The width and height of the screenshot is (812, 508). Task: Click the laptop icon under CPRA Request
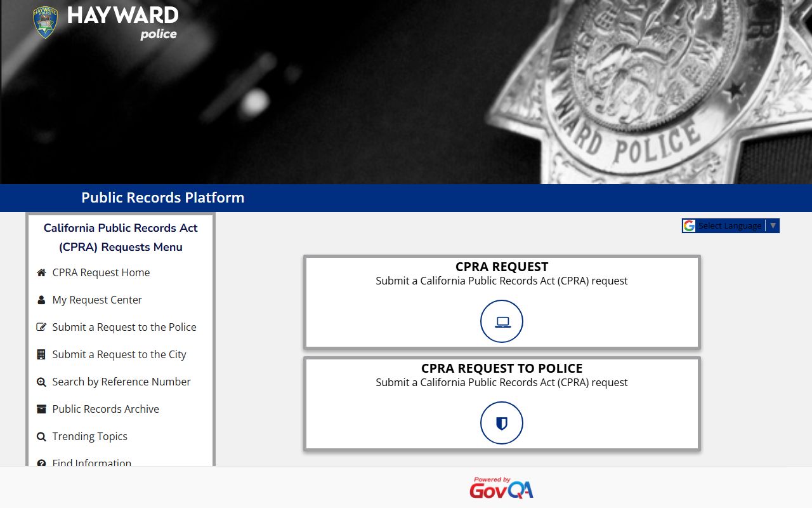(502, 321)
